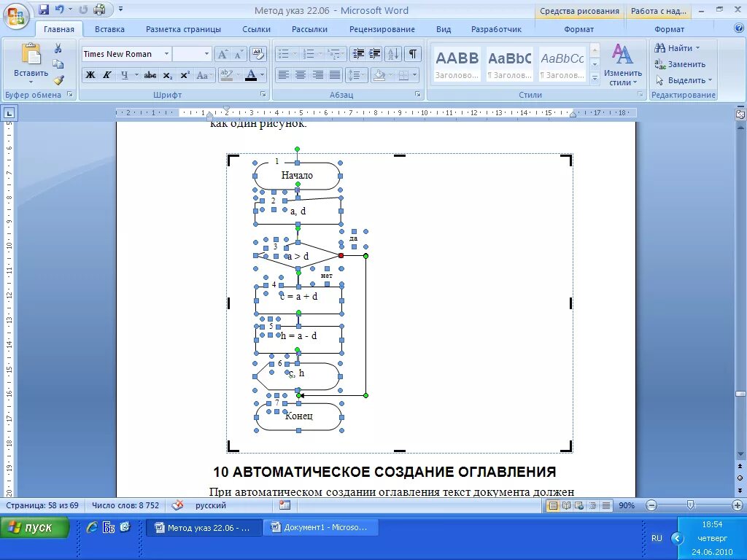This screenshot has height=560, width=747.
Task: Clear formatting icon
Action: [x=258, y=54]
